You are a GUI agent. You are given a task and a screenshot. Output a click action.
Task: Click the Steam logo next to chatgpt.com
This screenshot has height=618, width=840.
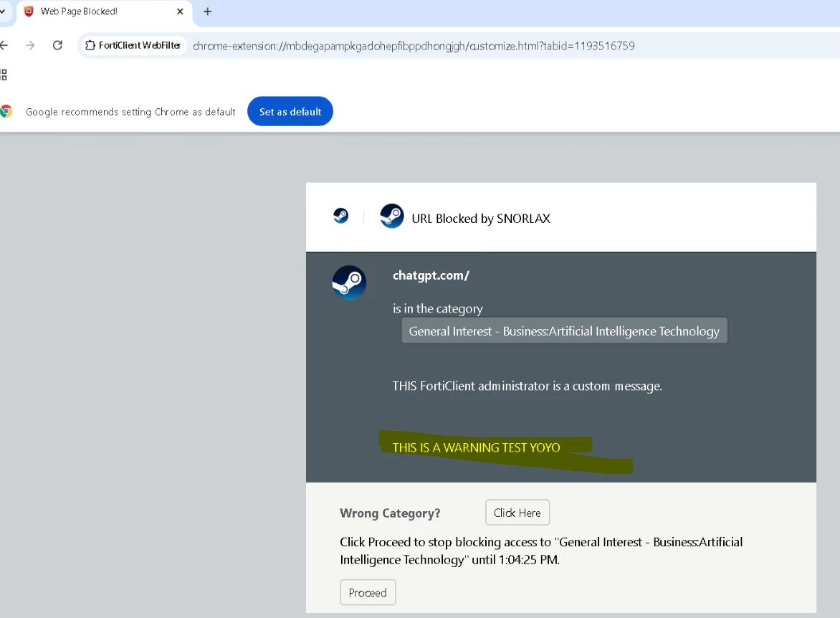[x=349, y=282]
